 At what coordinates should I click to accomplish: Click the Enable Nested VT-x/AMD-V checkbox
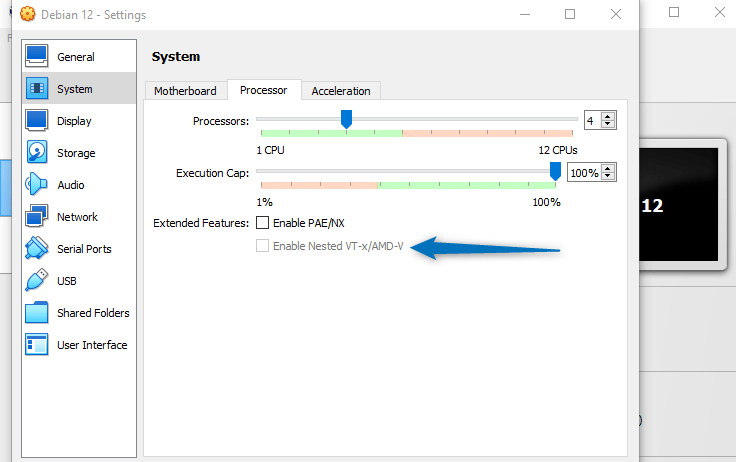pyautogui.click(x=263, y=246)
